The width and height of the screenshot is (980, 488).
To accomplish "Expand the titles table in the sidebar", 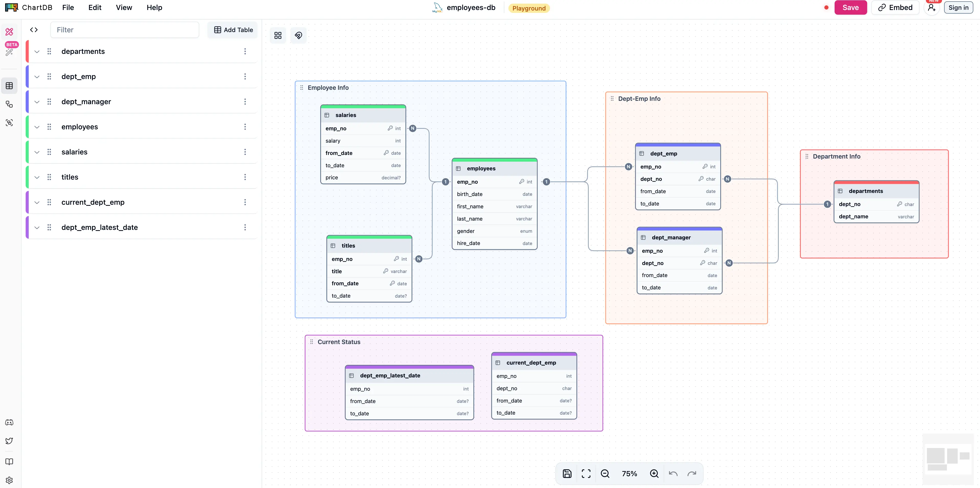I will click(x=36, y=177).
